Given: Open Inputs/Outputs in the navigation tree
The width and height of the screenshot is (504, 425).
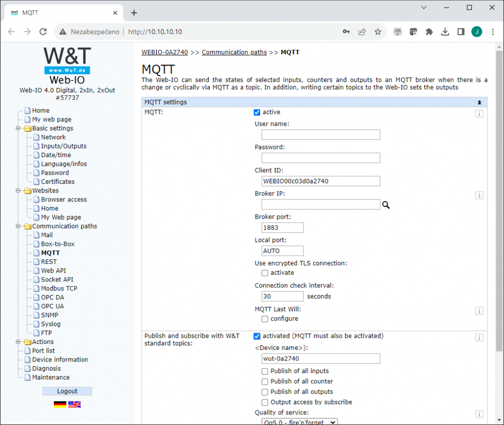Looking at the screenshot, I should pyautogui.click(x=64, y=146).
